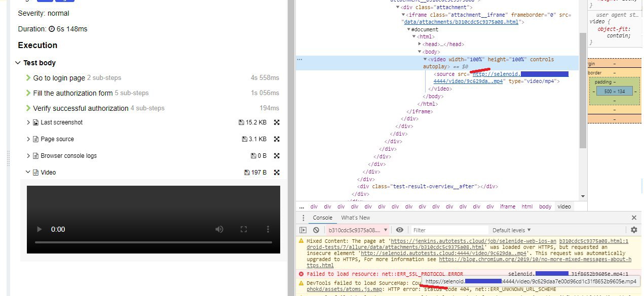Image resolution: width=644 pixels, height=296 pixels.
Task: Collapse the body node in the DOM tree
Action: click(x=420, y=52)
